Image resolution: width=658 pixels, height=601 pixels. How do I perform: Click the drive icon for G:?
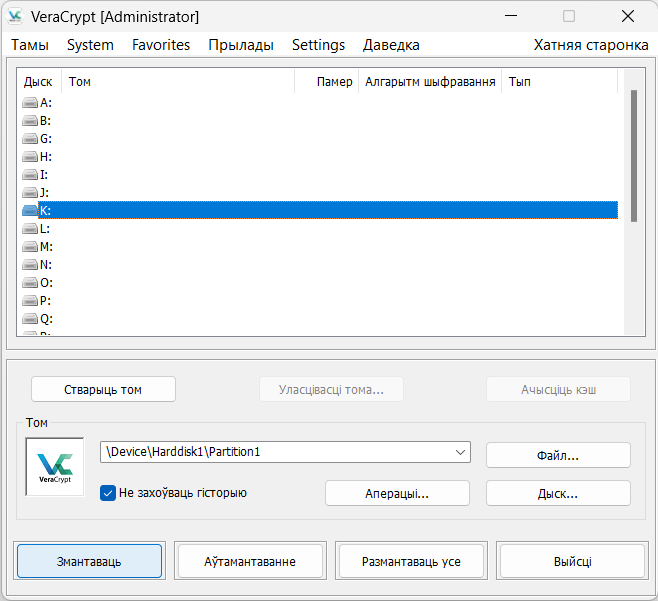click(x=30, y=138)
